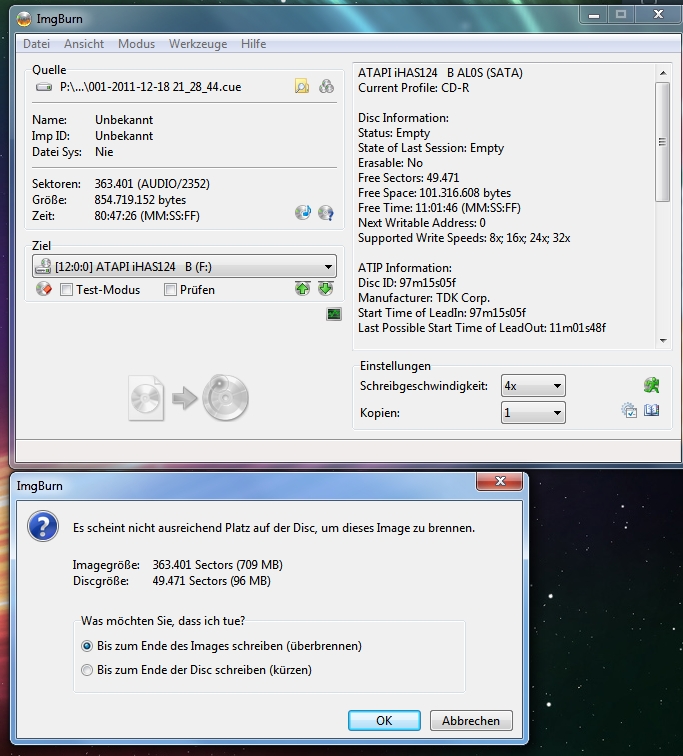This screenshot has height=756, width=683.
Task: Open the Ziel drive dropdown
Action: [x=184, y=267]
